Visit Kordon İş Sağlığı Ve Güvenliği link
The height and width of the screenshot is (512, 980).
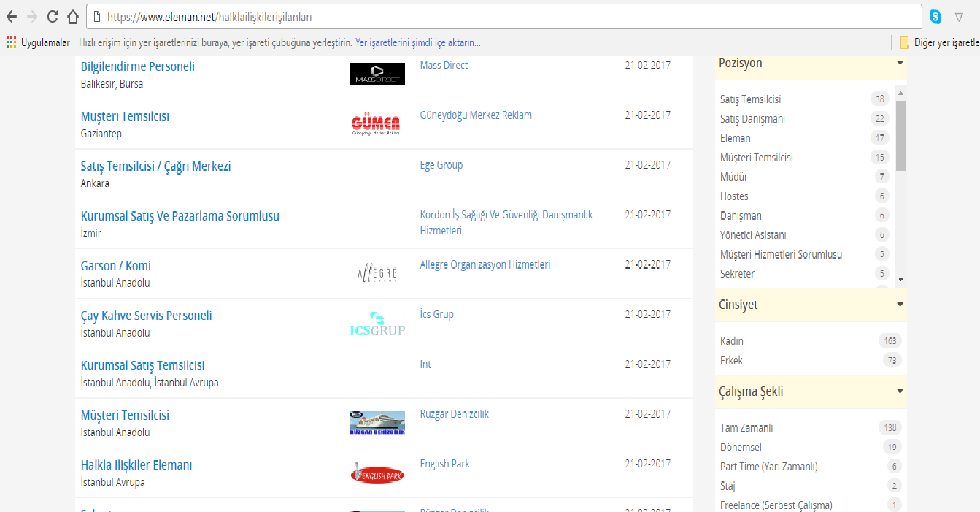[x=506, y=223]
